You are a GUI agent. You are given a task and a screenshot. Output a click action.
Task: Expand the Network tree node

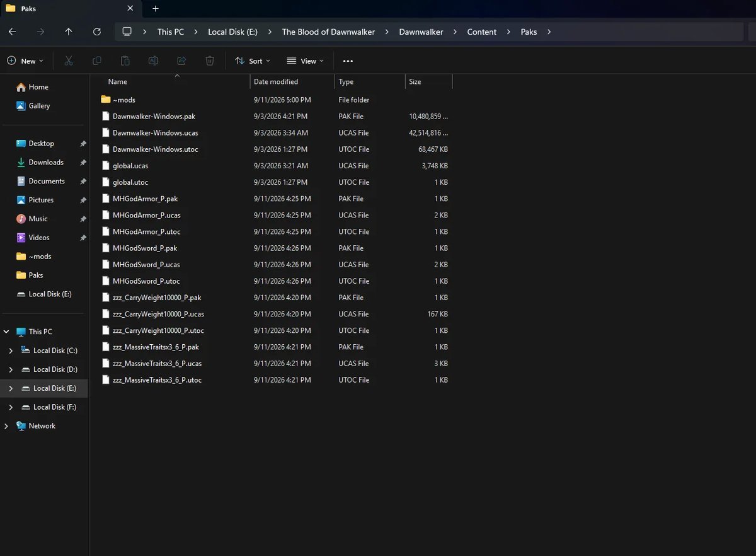tap(7, 426)
